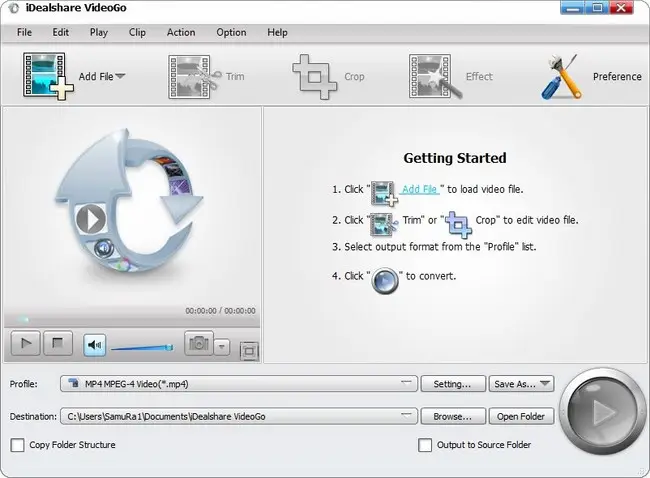Open the File menu
This screenshot has height=478, width=650.
pos(24,32)
